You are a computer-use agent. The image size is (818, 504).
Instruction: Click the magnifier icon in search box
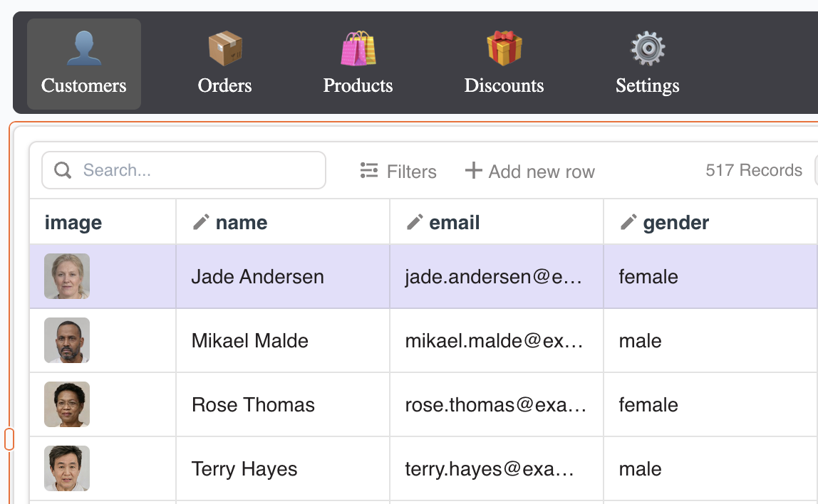pos(63,171)
